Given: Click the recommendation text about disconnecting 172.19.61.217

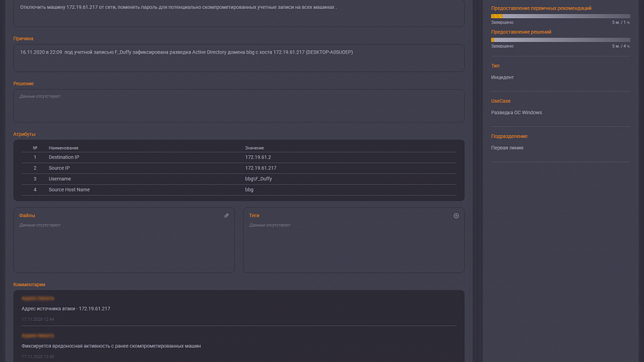Looking at the screenshot, I should pyautogui.click(x=178, y=7).
